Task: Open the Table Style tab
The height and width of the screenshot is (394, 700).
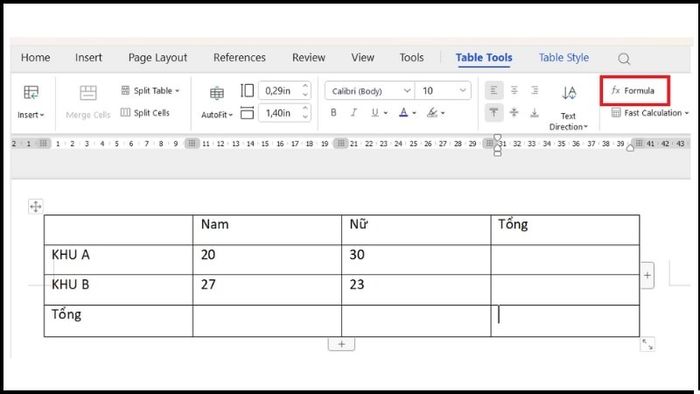Action: point(563,58)
